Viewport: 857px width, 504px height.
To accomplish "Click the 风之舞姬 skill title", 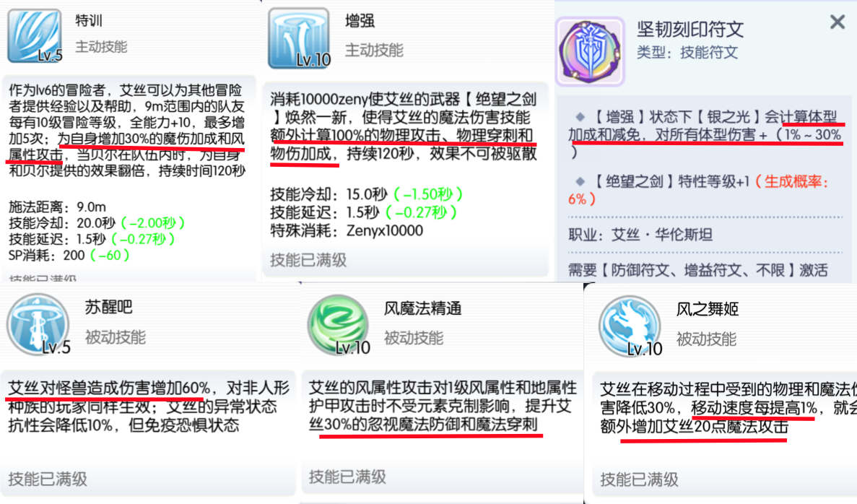I will pyautogui.click(x=708, y=309).
